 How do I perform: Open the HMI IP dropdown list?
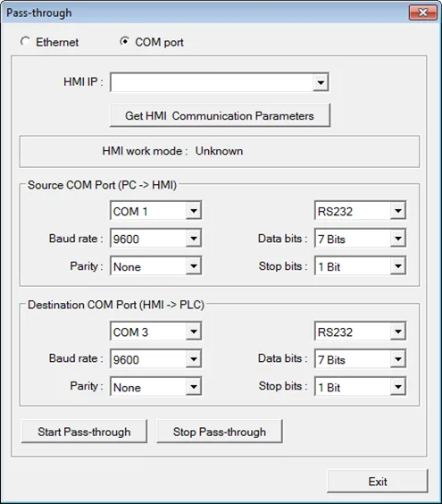tap(321, 82)
